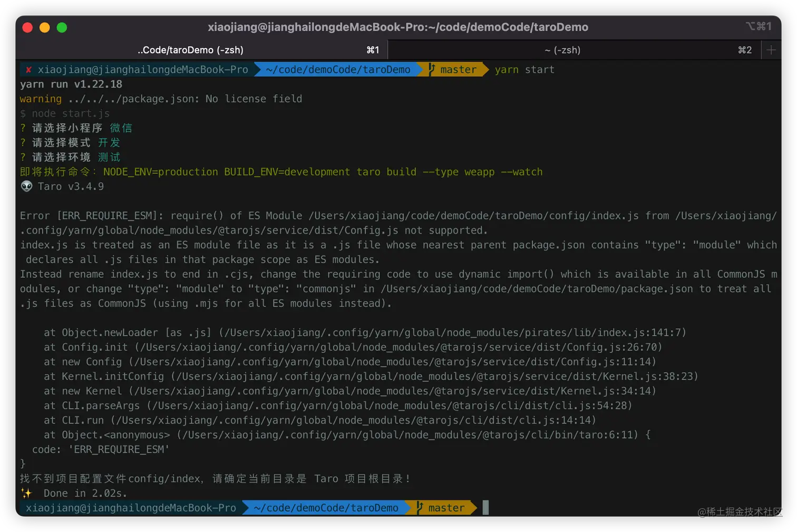This screenshot has width=797, height=532.
Task: Click the terminal cursor block at bottom prompt
Action: point(485,508)
